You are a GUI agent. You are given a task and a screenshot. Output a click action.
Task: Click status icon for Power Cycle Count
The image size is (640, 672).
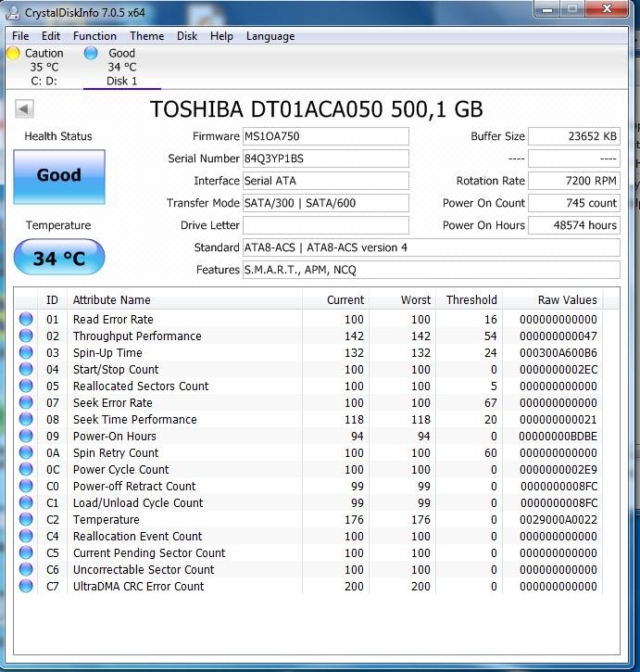(x=26, y=469)
